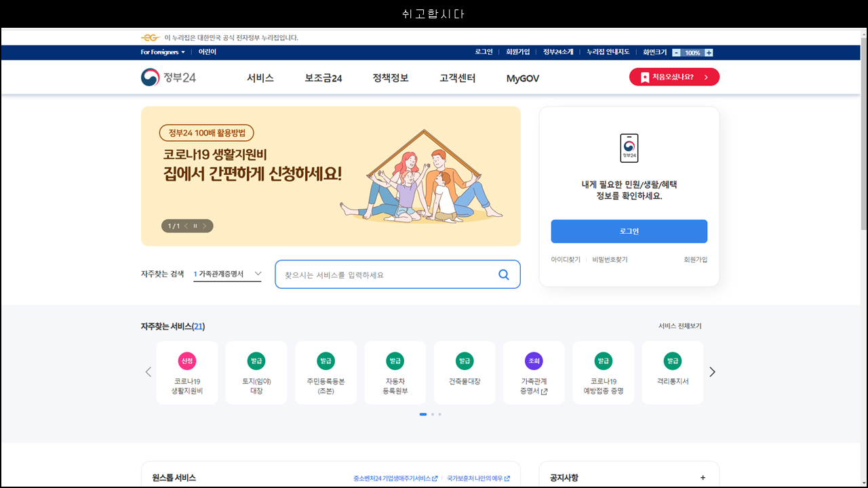Viewport: 868px width, 488px height.
Task: Open 자동차 등록원부 service card
Action: pyautogui.click(x=395, y=373)
